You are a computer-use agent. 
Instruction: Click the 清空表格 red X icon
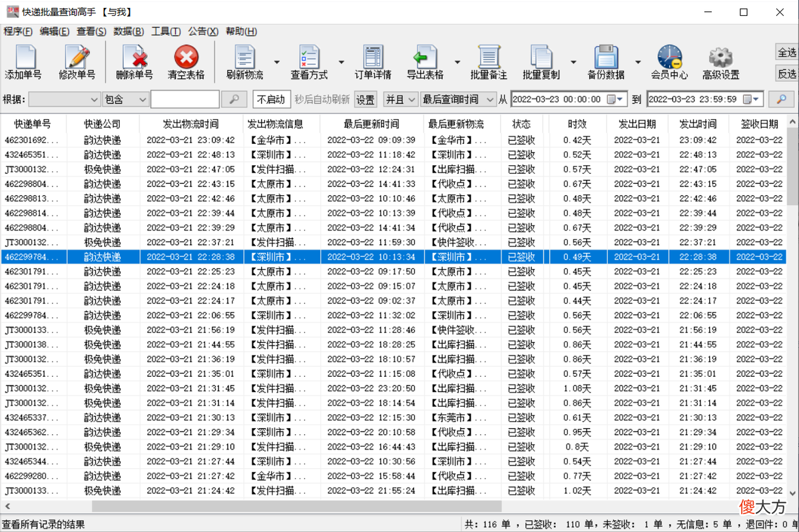click(186, 57)
